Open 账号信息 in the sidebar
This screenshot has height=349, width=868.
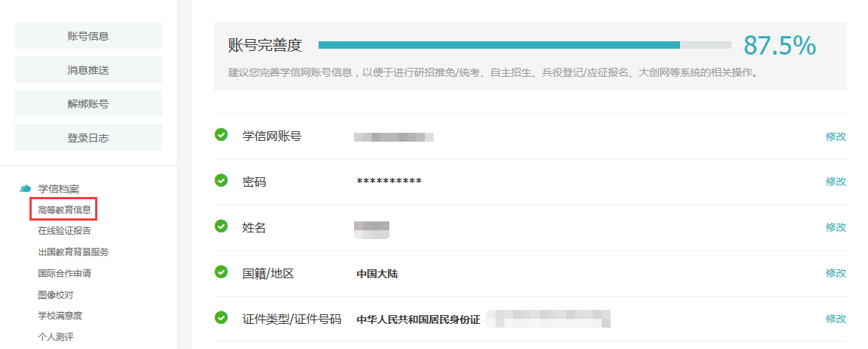click(x=88, y=35)
